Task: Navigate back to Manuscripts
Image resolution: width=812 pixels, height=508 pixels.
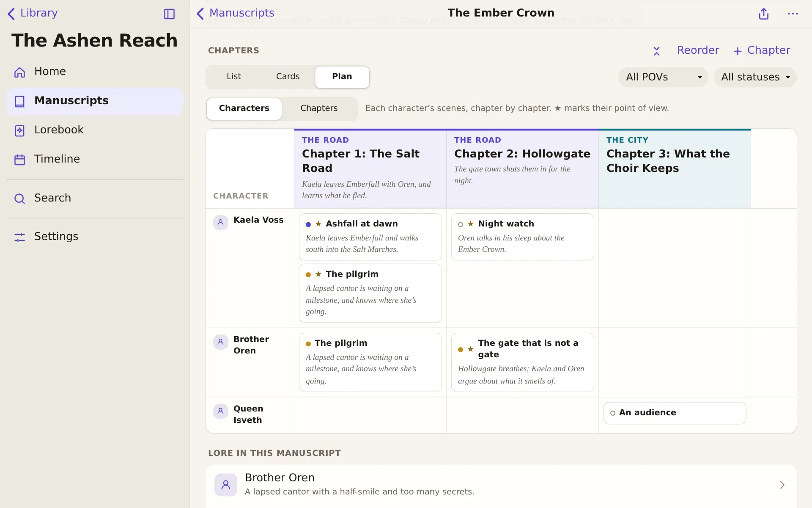Action: pos(236,13)
